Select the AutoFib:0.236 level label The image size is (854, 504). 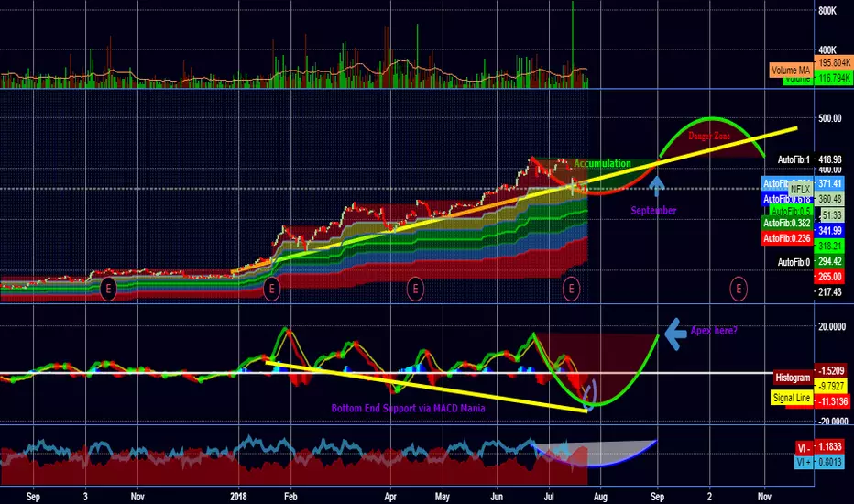[x=787, y=238]
